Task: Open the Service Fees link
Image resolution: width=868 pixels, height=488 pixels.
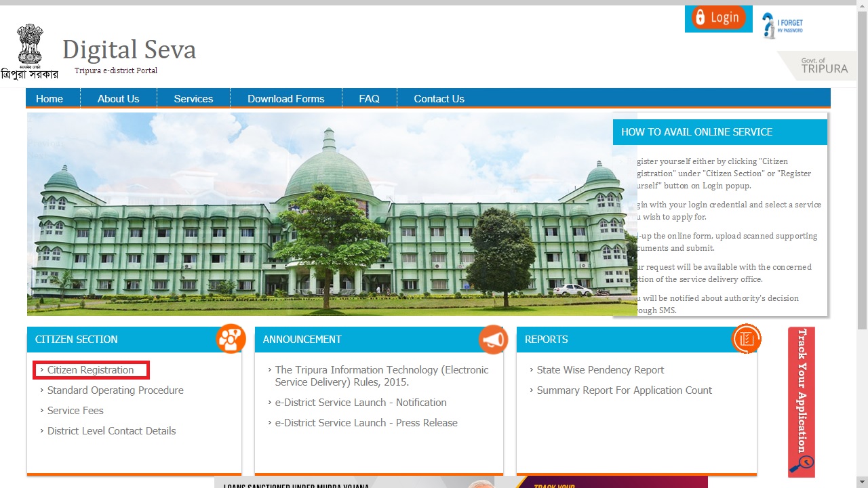Action: point(75,411)
